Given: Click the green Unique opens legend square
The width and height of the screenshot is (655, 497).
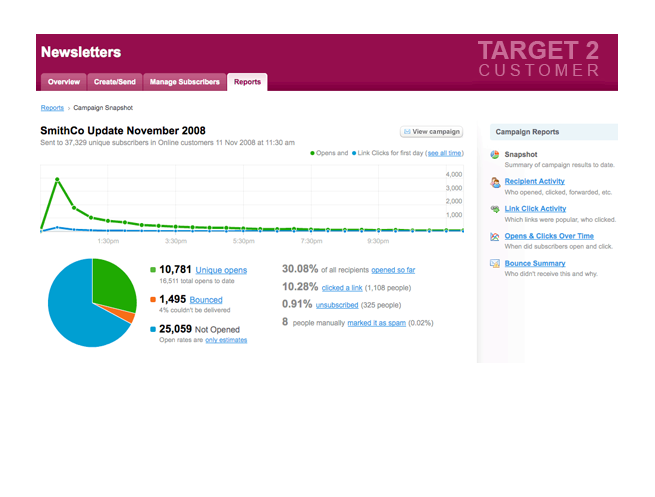Looking at the screenshot, I should click(153, 270).
